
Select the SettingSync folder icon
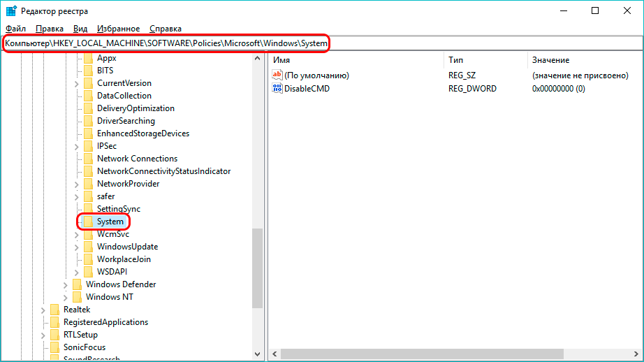[x=88, y=209]
